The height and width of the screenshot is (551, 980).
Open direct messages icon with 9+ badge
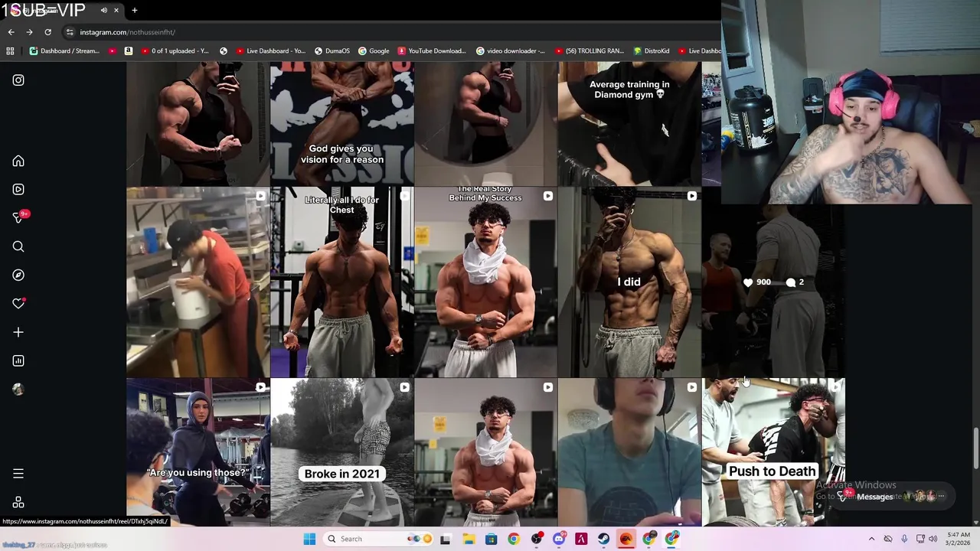click(18, 218)
